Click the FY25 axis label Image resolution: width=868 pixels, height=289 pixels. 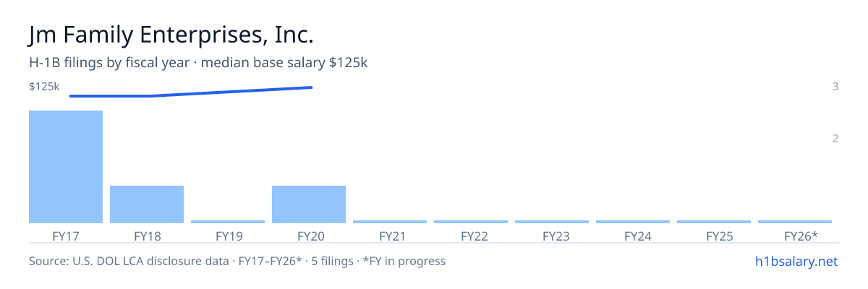[714, 236]
